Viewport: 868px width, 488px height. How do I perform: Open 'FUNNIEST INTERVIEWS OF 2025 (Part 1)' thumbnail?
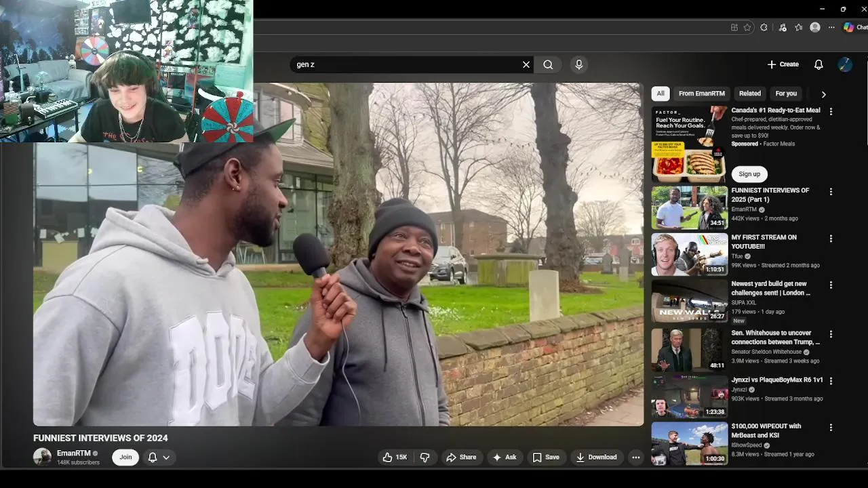coord(690,208)
